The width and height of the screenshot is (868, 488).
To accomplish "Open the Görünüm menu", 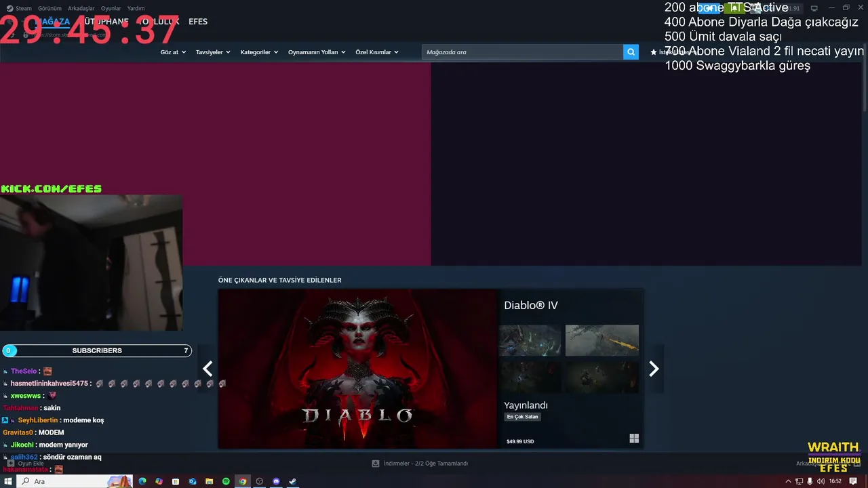I will point(50,8).
